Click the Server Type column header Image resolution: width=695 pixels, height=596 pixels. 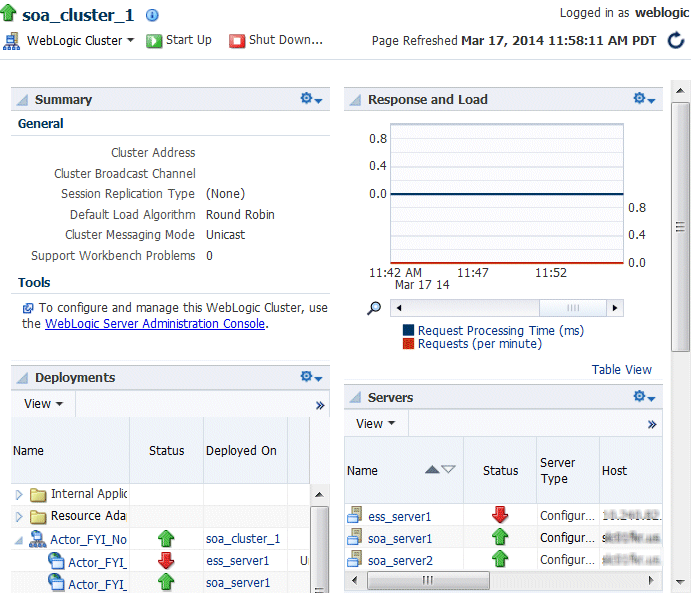[x=568, y=470]
